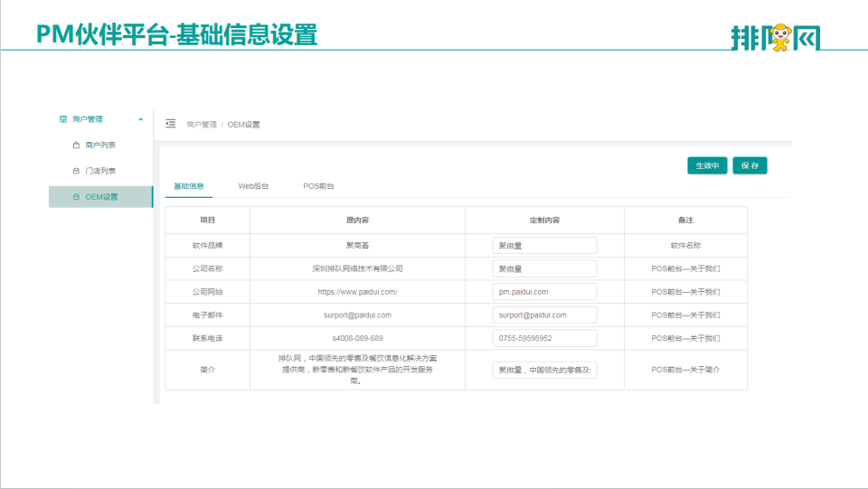This screenshot has height=489, width=868.
Task: Click the 商户列表 item icon
Action: click(x=76, y=145)
